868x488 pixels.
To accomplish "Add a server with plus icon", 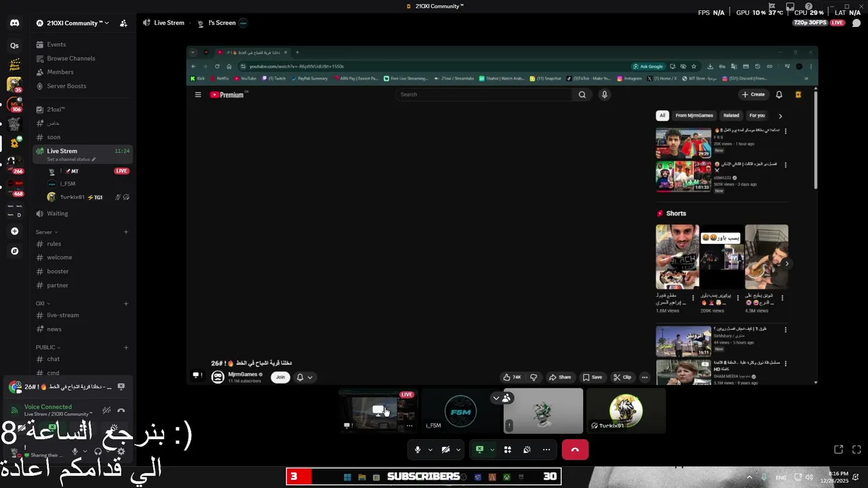I will pyautogui.click(x=14, y=231).
